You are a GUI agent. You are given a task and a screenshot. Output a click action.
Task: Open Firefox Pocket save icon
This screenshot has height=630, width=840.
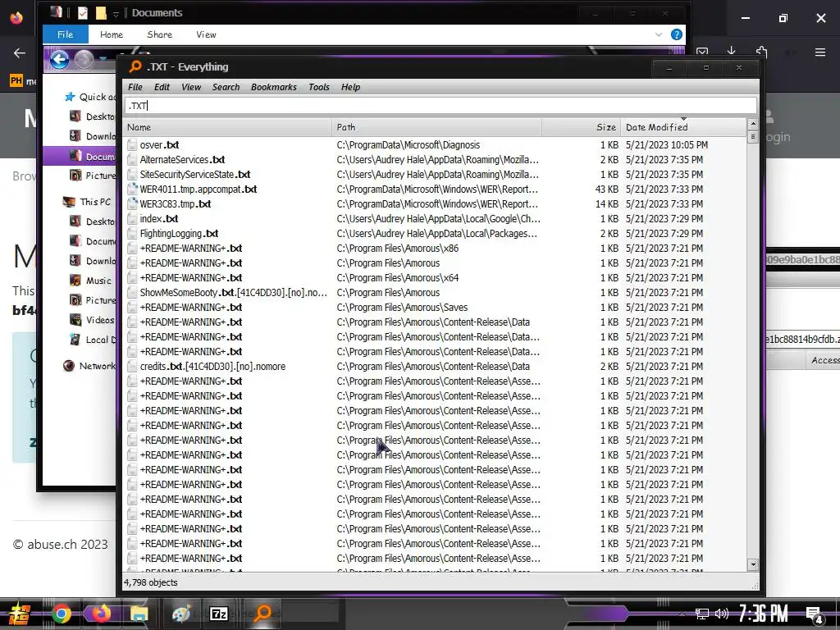click(702, 52)
